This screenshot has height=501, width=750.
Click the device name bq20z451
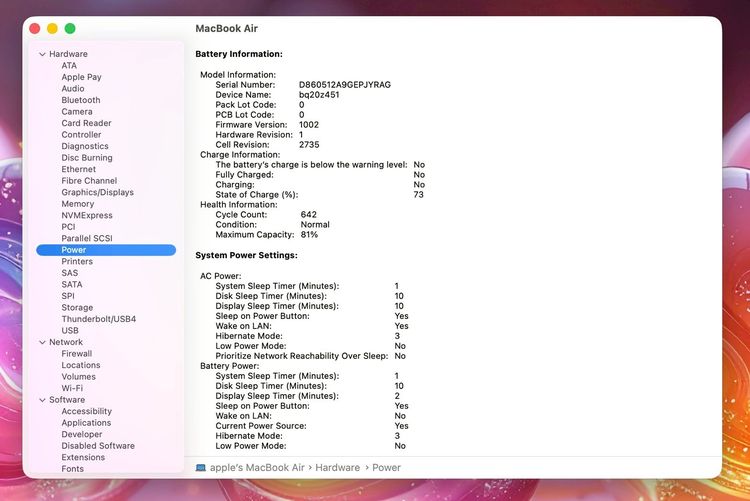tap(319, 95)
